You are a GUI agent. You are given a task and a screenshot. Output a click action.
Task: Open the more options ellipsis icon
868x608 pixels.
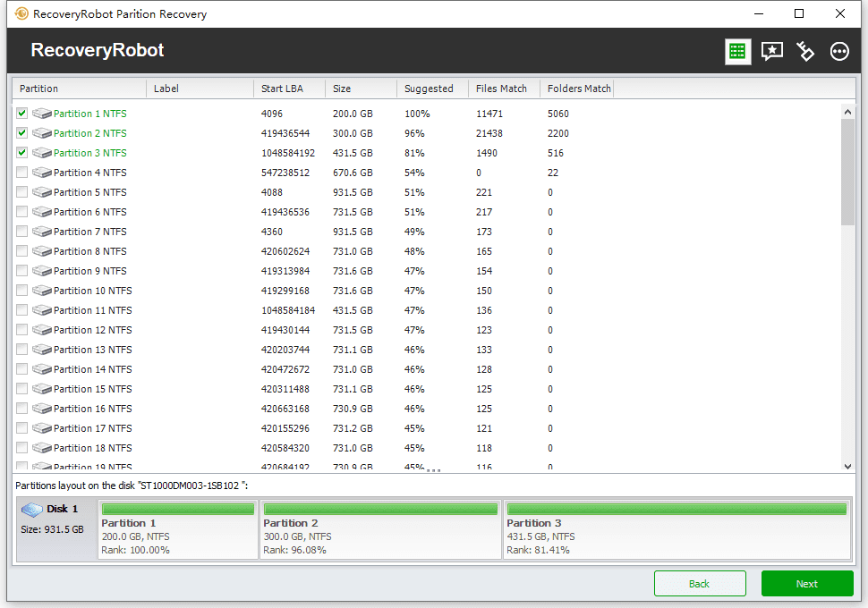point(839,52)
